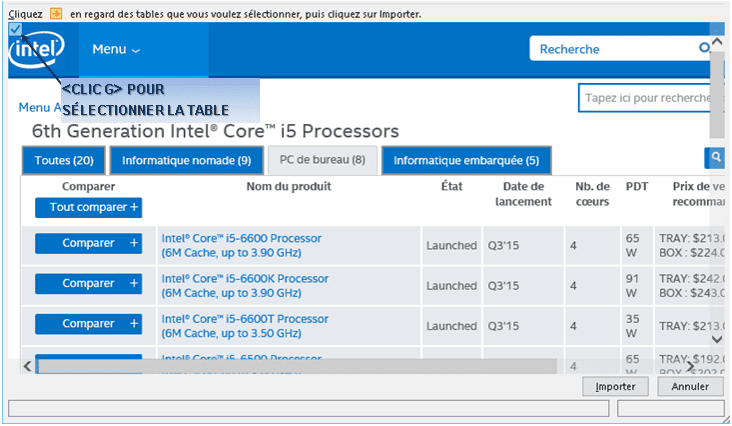Viewport: 732px width, 426px height.
Task: Click the horizontal scrollbar left arrow
Action: click(x=27, y=366)
